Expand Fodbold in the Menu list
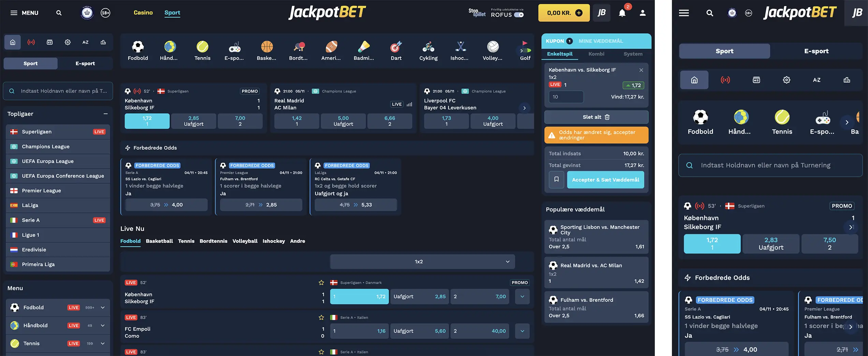Image resolution: width=868 pixels, height=356 pixels. (103, 308)
